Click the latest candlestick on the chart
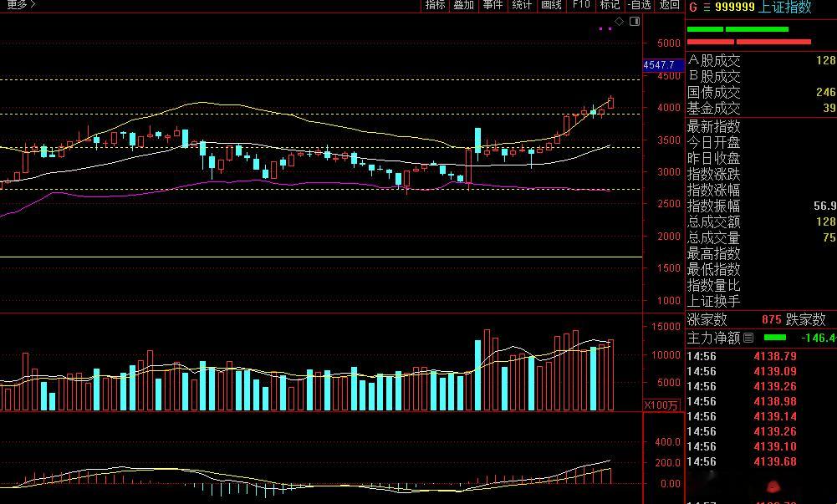 pyautogui.click(x=610, y=103)
